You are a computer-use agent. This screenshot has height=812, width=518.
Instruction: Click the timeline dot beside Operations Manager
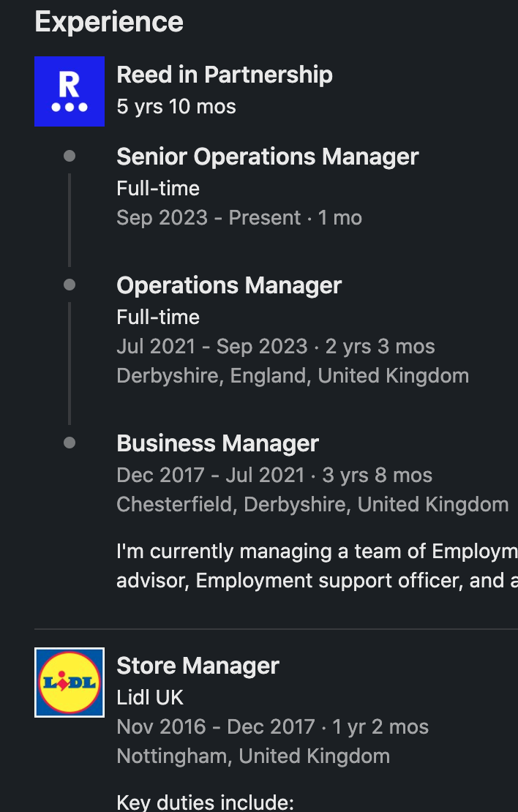pos(70,285)
